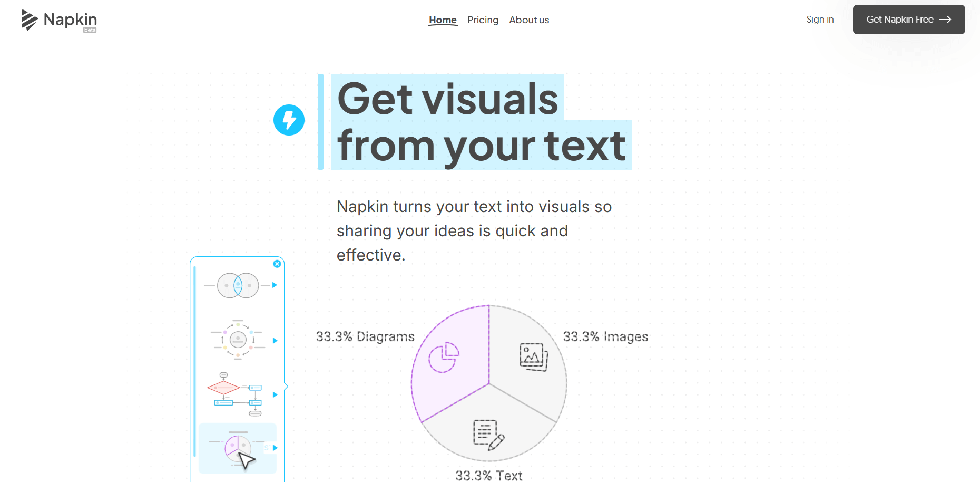The width and height of the screenshot is (980, 482).
Task: Click the blue lightning bolt icon
Action: (x=289, y=120)
